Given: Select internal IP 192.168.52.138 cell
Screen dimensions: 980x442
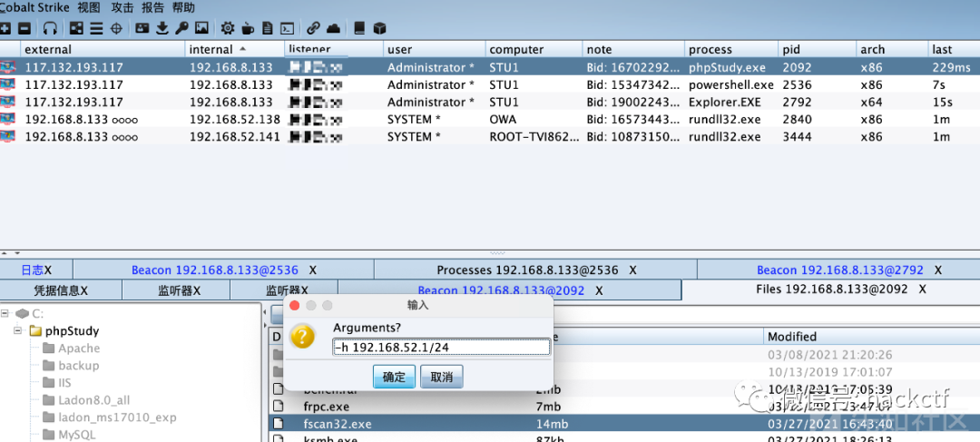Looking at the screenshot, I should [234, 120].
